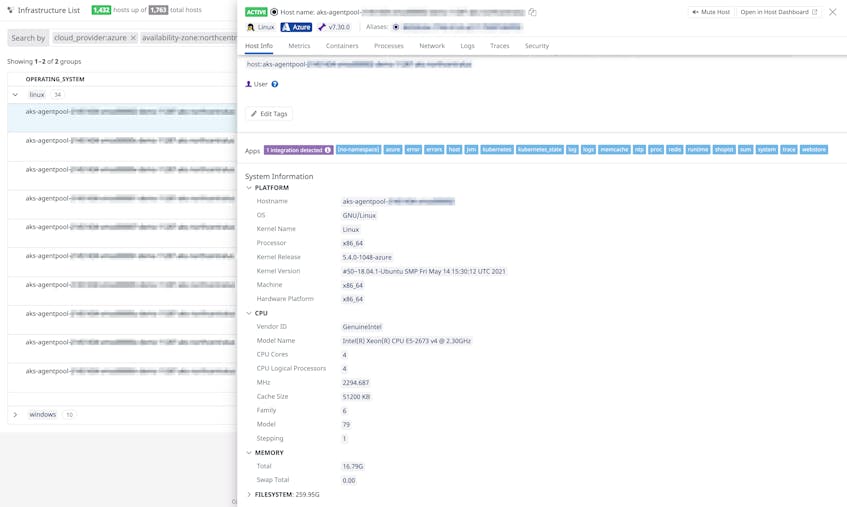
Task: Select the first aks-agentpool host row
Action: [122, 118]
